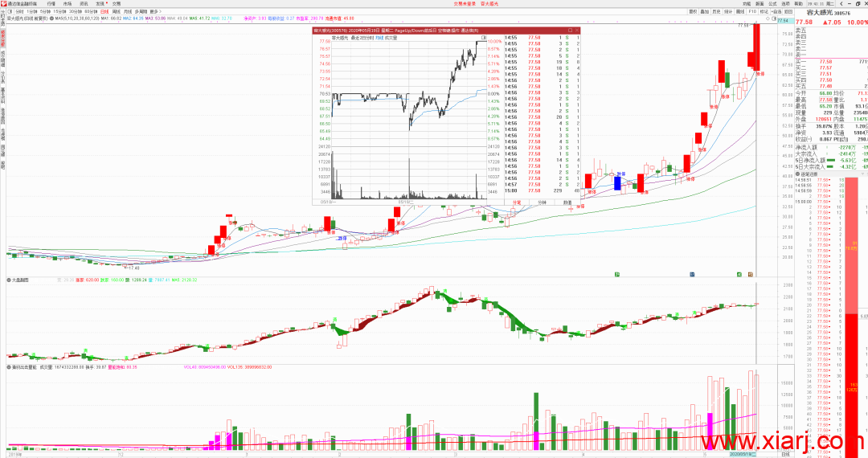
Task: Click the 返回 toolbar button
Action: click(788, 11)
